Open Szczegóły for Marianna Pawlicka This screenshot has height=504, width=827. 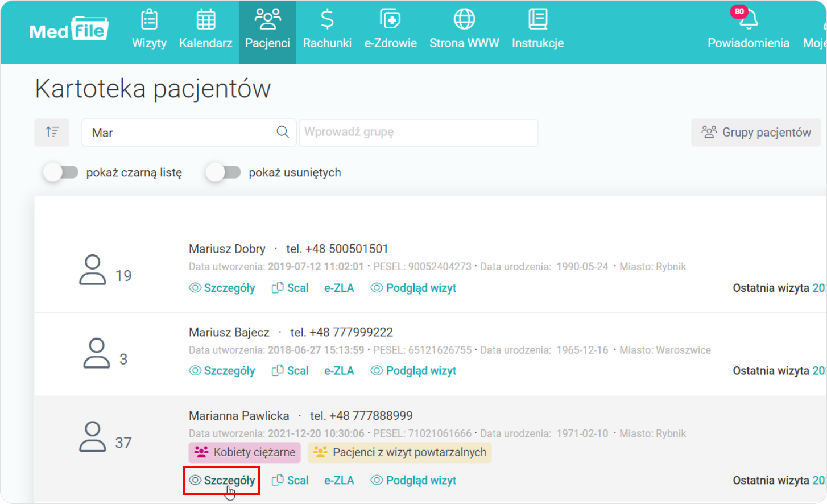pyautogui.click(x=222, y=481)
